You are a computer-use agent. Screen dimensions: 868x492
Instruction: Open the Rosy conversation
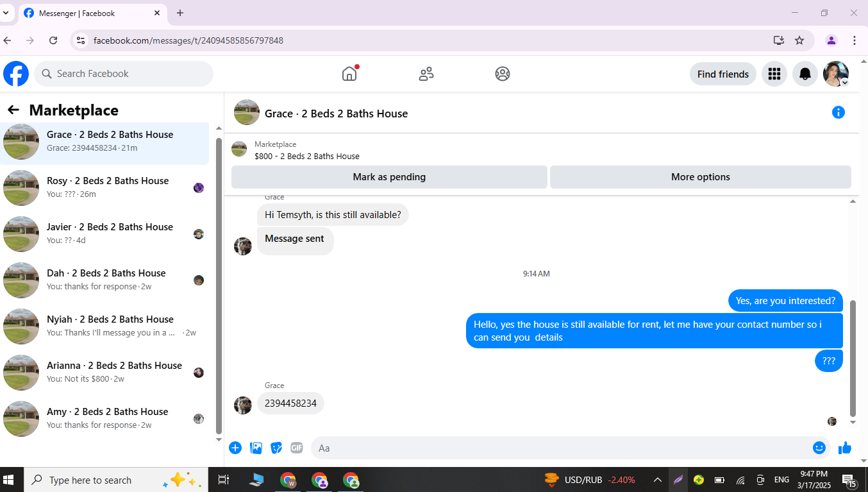point(104,188)
